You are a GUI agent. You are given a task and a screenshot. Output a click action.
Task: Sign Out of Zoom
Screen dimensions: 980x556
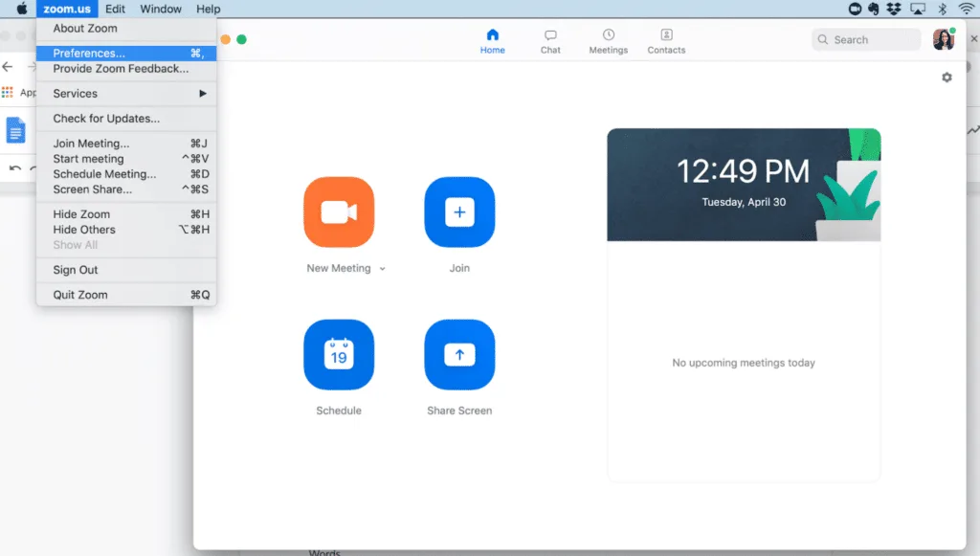coord(73,269)
